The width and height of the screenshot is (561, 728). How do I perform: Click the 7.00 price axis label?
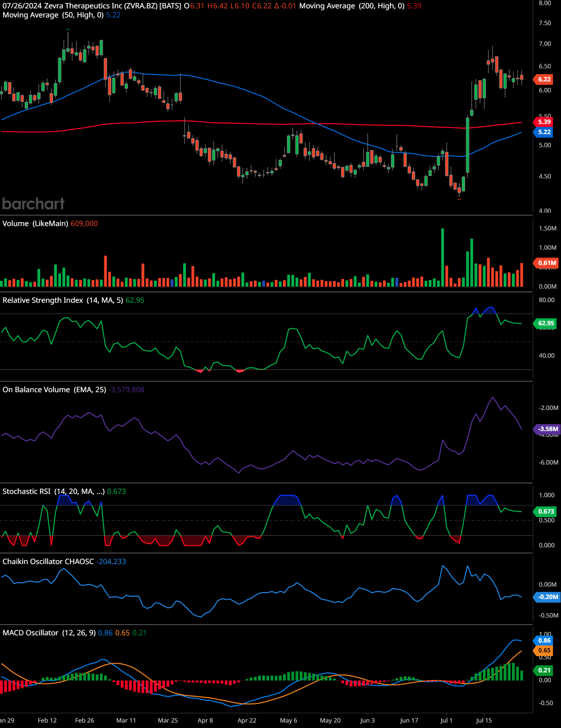pos(545,44)
